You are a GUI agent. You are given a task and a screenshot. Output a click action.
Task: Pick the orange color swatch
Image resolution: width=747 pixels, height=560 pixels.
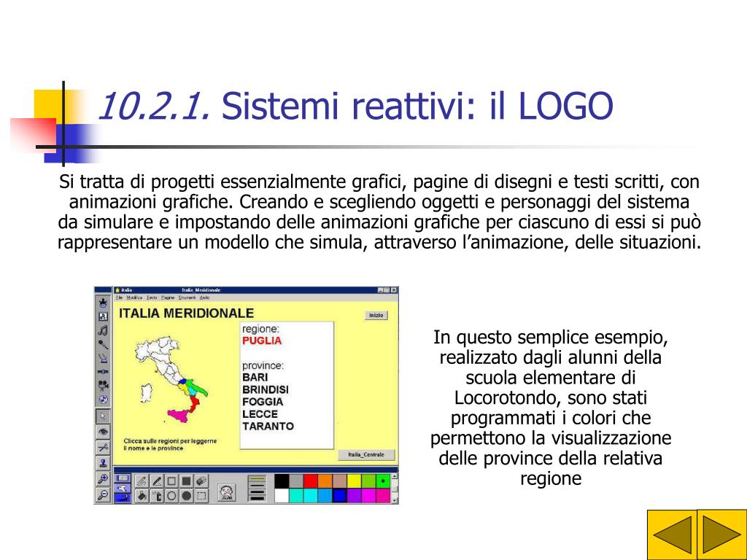click(325, 481)
